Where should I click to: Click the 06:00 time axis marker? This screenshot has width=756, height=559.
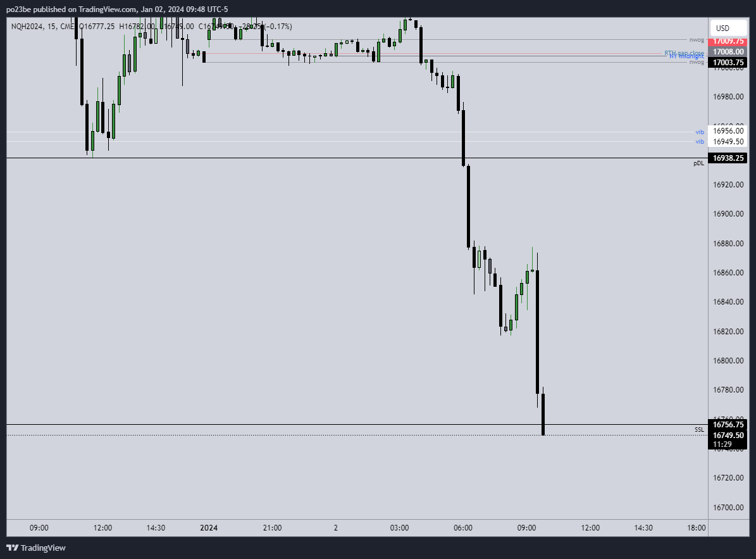[x=463, y=528]
